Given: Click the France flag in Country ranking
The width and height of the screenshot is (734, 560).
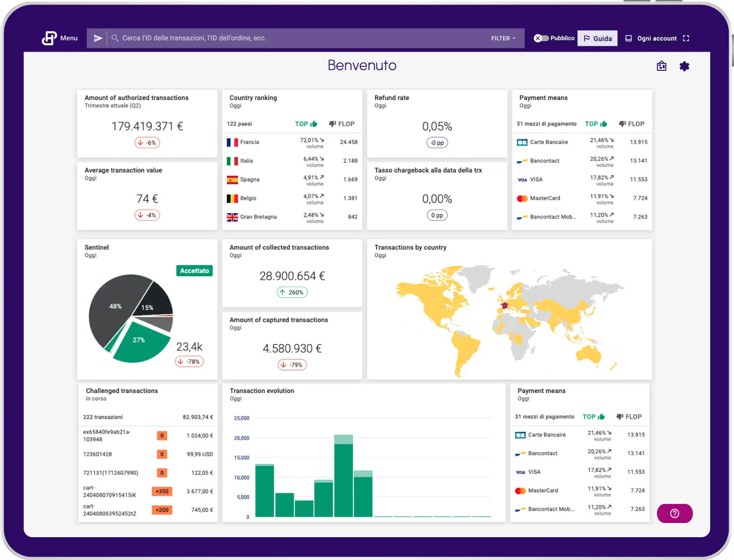Looking at the screenshot, I should pyautogui.click(x=232, y=142).
